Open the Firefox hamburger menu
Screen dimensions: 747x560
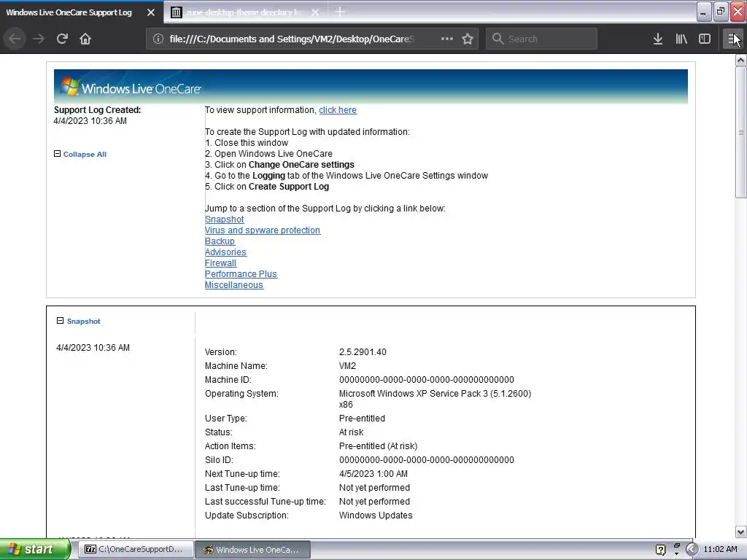[732, 39]
